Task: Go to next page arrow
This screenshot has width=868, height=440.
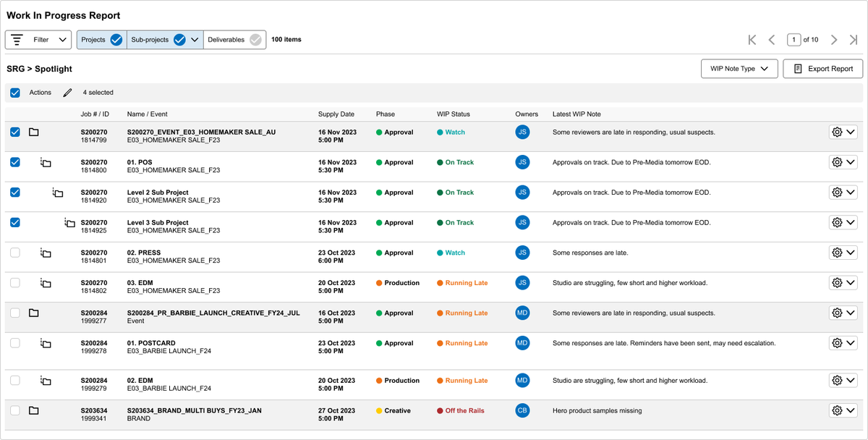Action: point(834,40)
